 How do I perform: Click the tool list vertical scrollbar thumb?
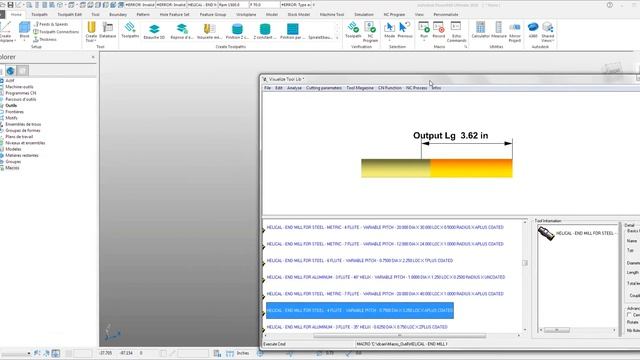pyautogui.click(x=525, y=263)
